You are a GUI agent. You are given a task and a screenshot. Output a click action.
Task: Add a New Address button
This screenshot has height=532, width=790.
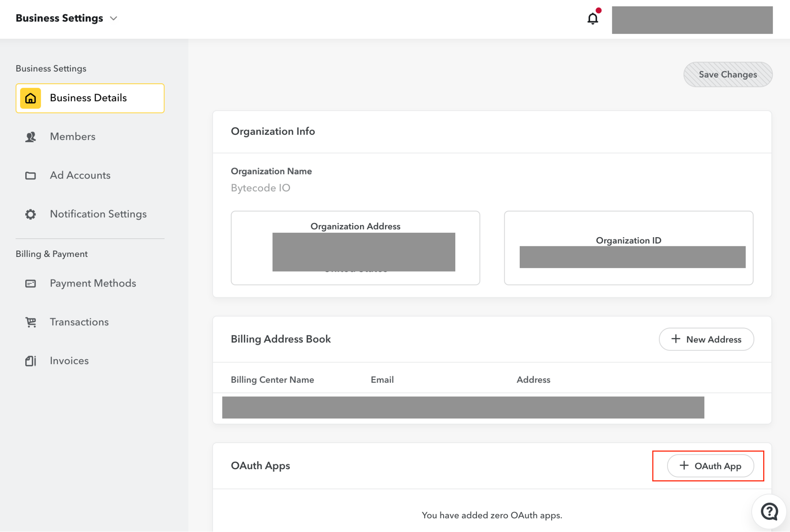pyautogui.click(x=706, y=339)
